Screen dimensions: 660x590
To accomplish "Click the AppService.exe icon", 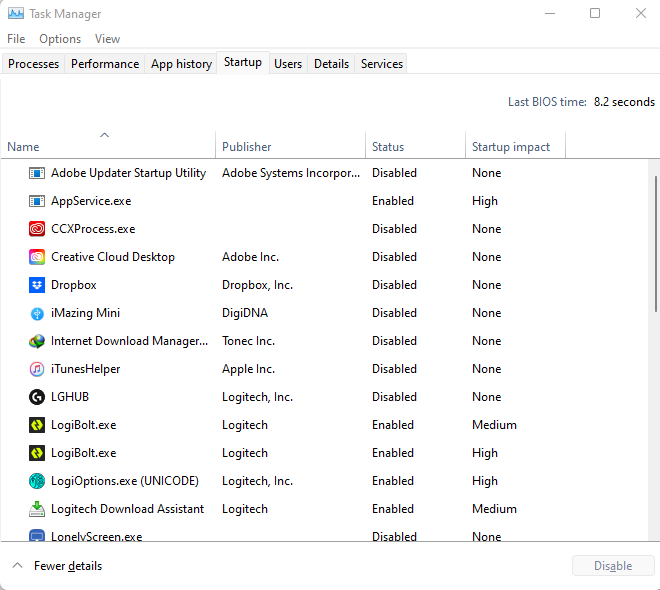I will [37, 201].
